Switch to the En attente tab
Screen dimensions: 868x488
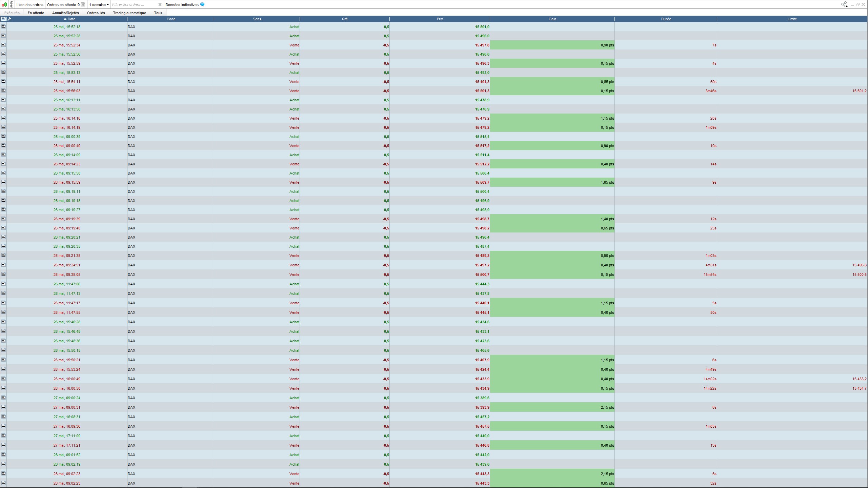[x=36, y=13]
